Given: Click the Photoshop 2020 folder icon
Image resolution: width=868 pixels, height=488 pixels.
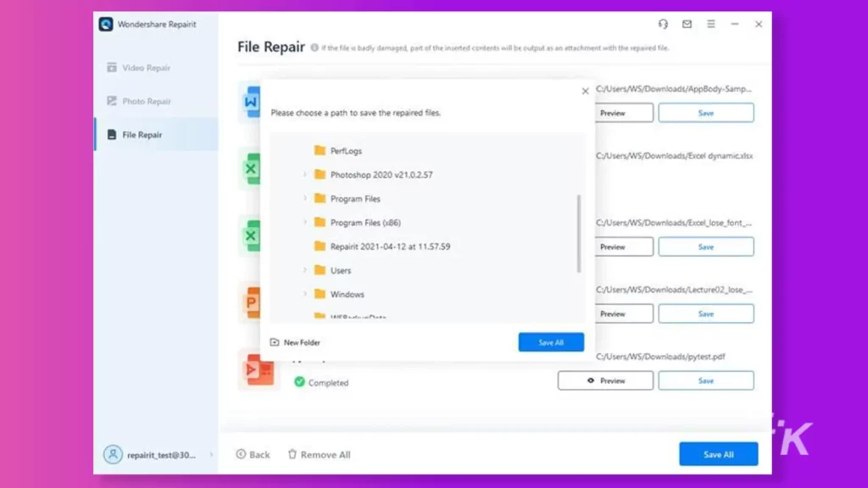Looking at the screenshot, I should [x=320, y=175].
